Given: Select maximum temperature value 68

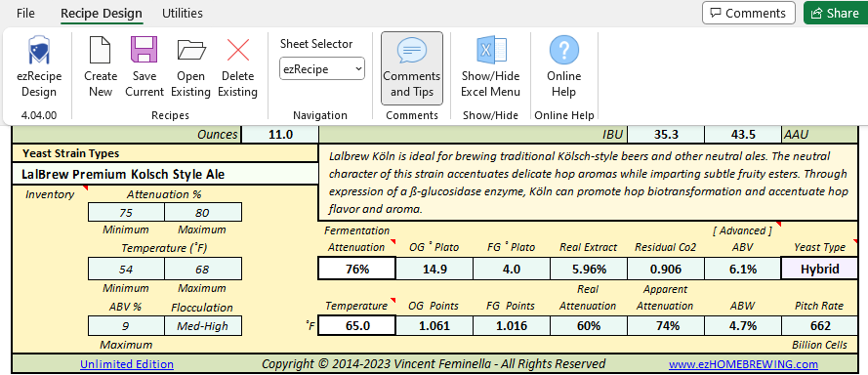Looking at the screenshot, I should pyautogui.click(x=203, y=270).
